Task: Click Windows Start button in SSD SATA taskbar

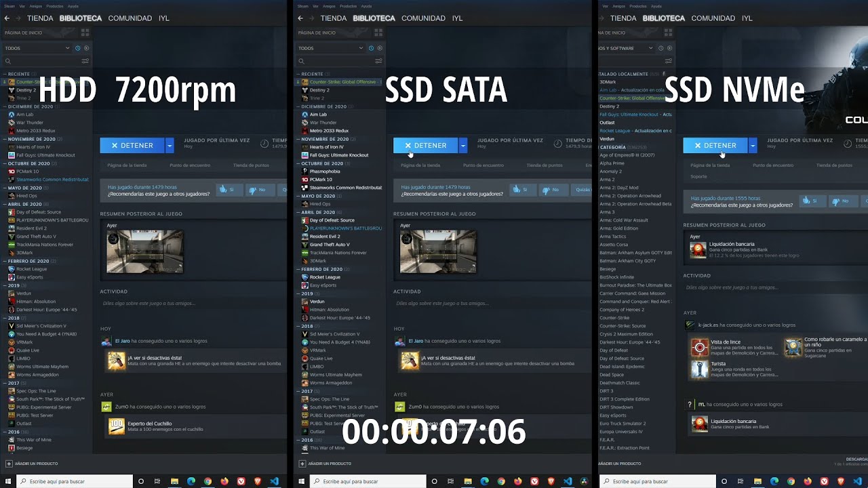Action: pyautogui.click(x=300, y=481)
